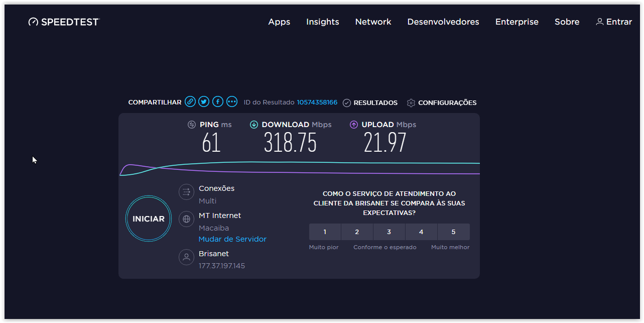Start the test with INICIAR button

pos(149,219)
